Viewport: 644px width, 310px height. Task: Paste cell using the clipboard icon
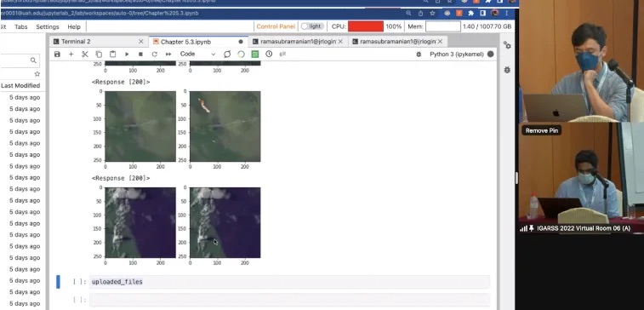112,55
